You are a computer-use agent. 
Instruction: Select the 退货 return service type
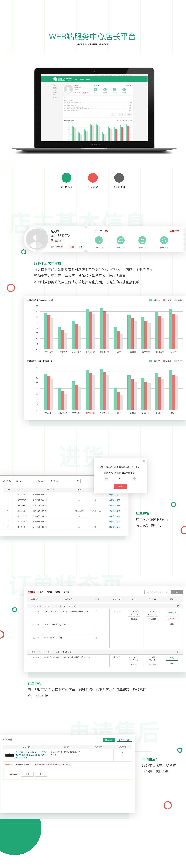click(28, 774)
